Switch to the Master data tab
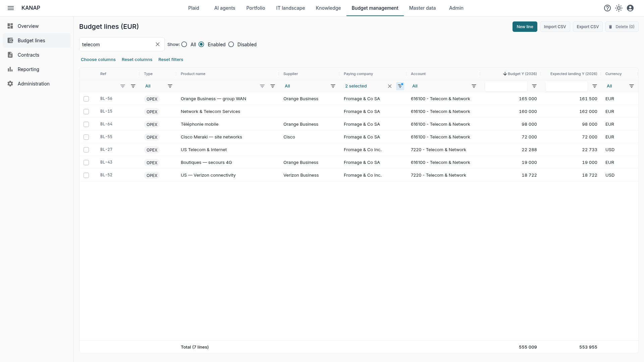This screenshot has height=362, width=644. pyautogui.click(x=422, y=8)
